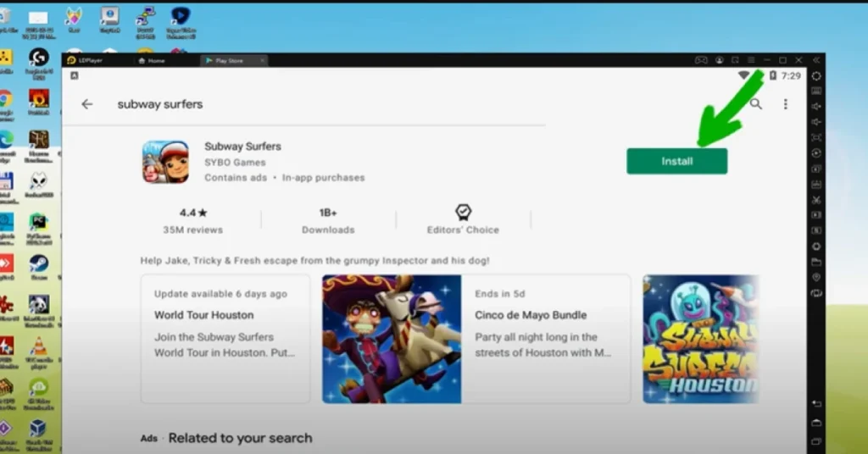Click the magnifier search icon

pyautogui.click(x=755, y=103)
